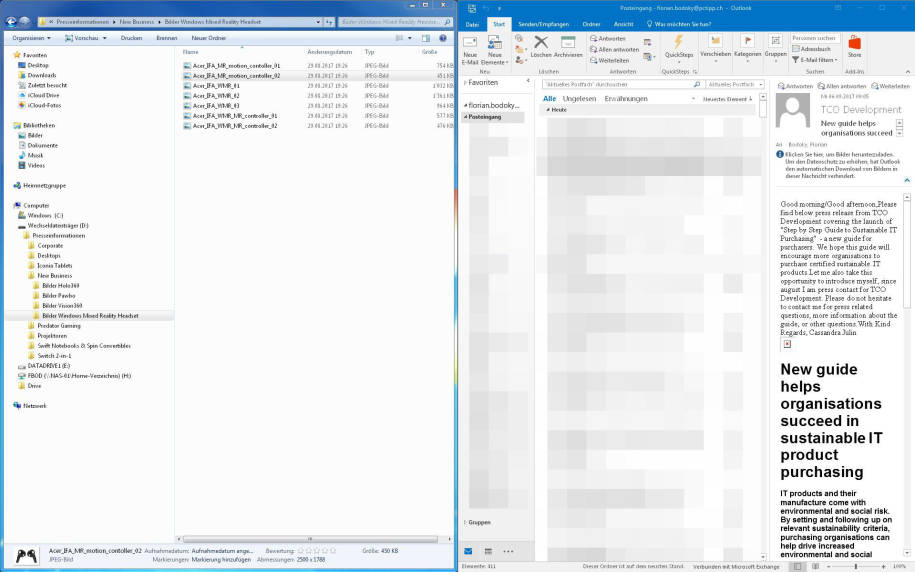Filter message list by Ungelesen
The height and width of the screenshot is (572, 915).
click(579, 99)
